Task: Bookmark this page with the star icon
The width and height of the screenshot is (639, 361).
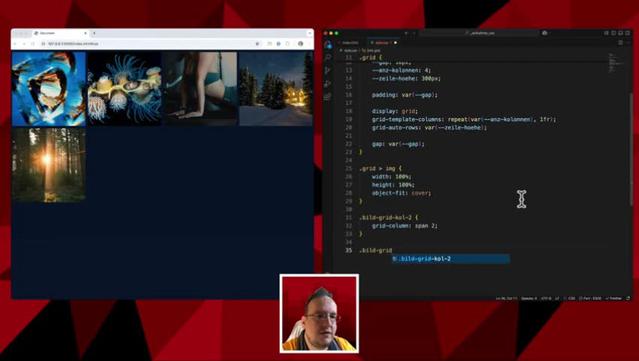Action: (x=257, y=44)
